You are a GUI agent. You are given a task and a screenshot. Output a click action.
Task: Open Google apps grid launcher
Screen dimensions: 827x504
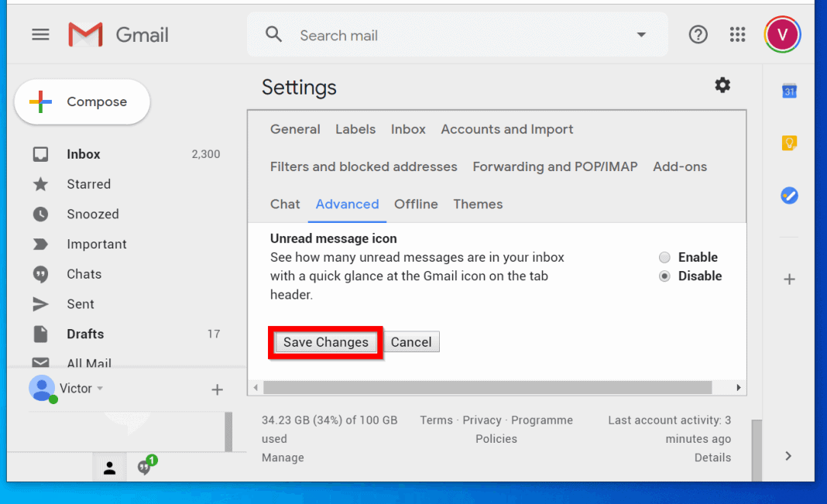point(737,35)
